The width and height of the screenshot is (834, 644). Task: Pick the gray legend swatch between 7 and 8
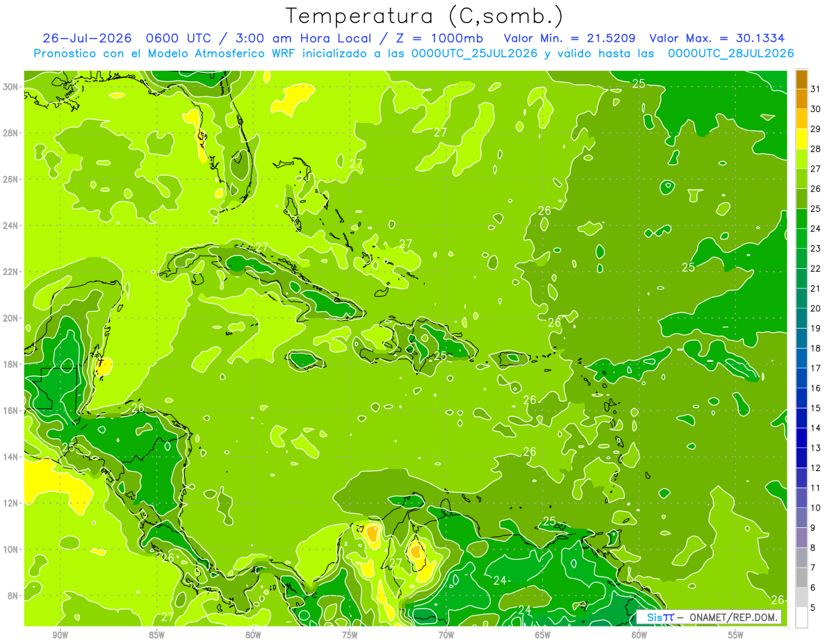coord(801,557)
